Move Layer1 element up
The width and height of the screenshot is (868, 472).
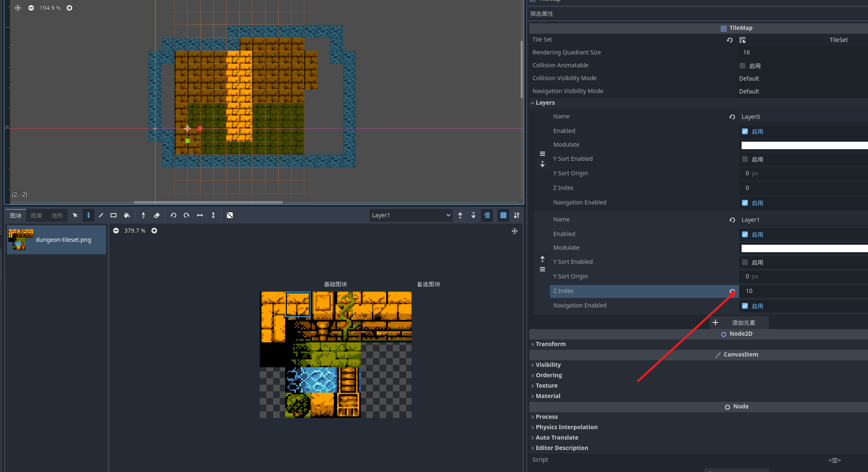(542, 258)
